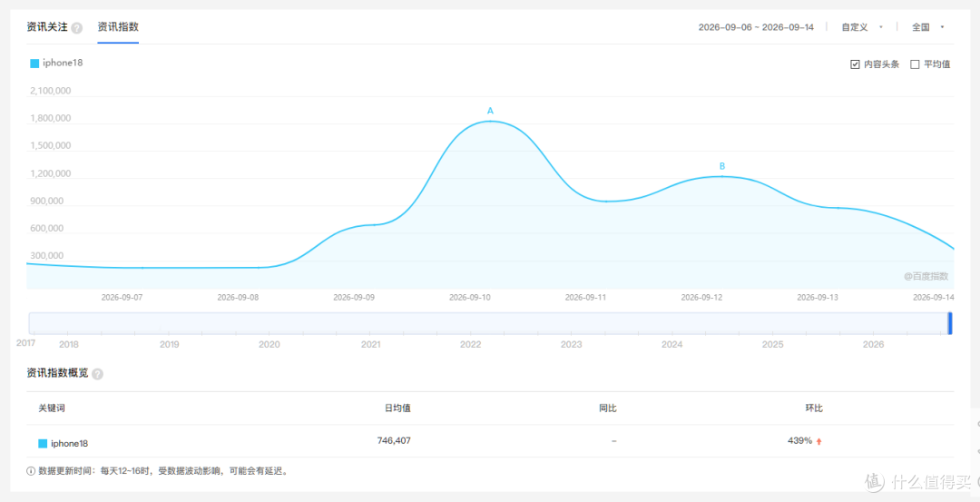
Task: Click the blue timeline range handle
Action: pyautogui.click(x=950, y=323)
